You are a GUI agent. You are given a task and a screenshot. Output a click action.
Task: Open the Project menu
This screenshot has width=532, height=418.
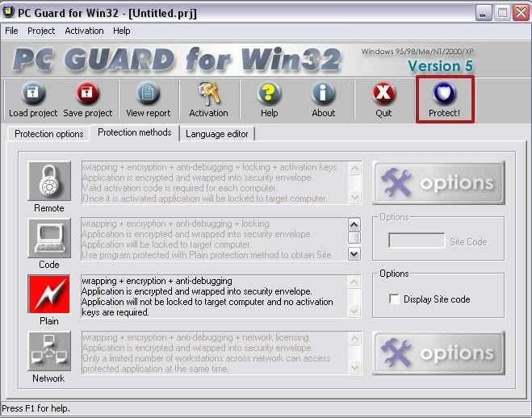click(x=41, y=31)
